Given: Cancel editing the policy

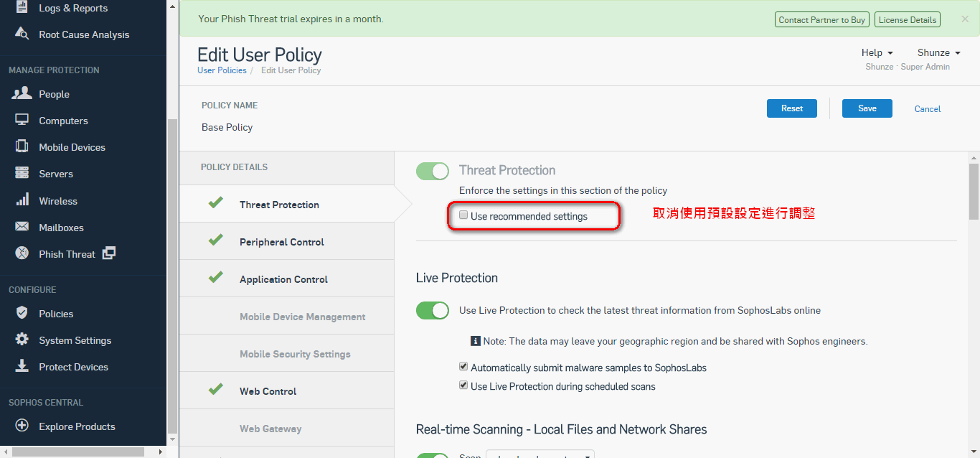Looking at the screenshot, I should coord(928,109).
